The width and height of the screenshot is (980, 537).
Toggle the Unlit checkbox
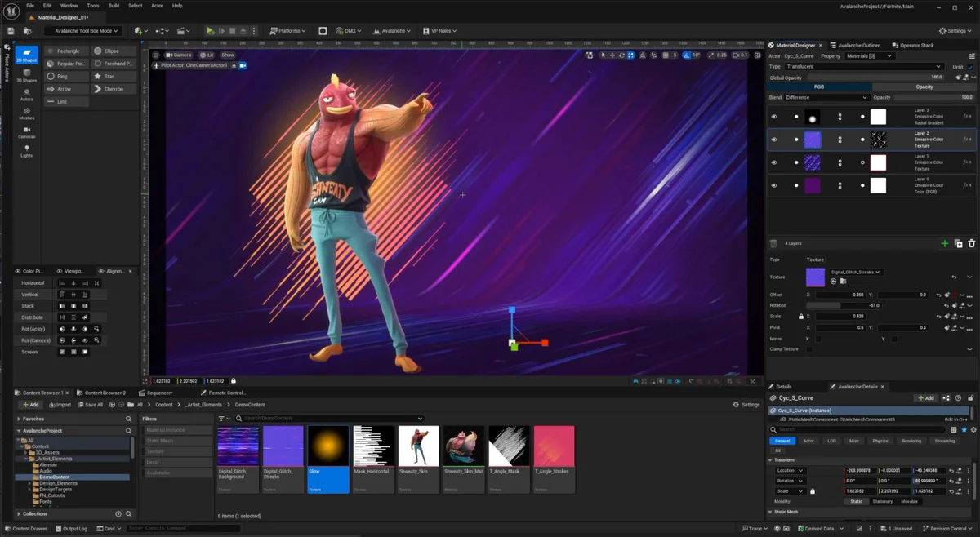tap(970, 67)
